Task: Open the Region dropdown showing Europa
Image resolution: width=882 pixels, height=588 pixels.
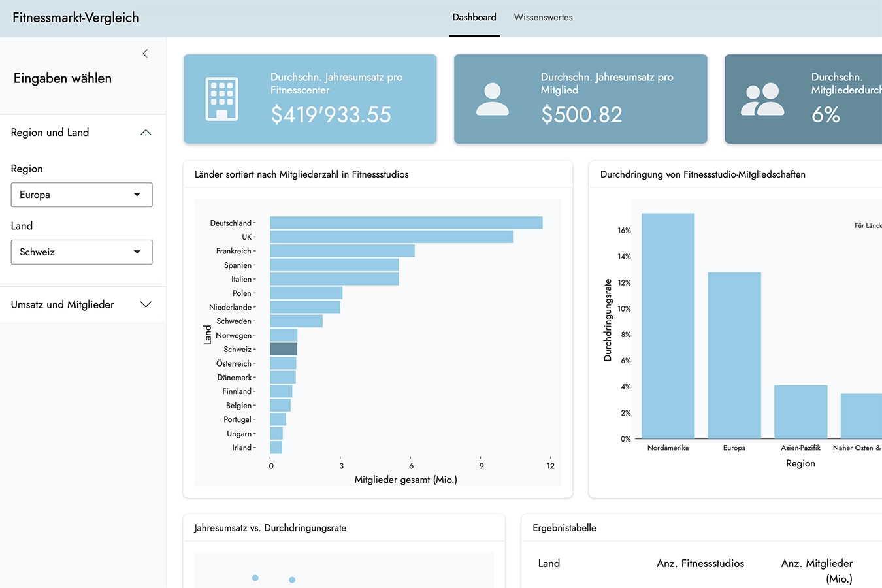Action: click(82, 195)
